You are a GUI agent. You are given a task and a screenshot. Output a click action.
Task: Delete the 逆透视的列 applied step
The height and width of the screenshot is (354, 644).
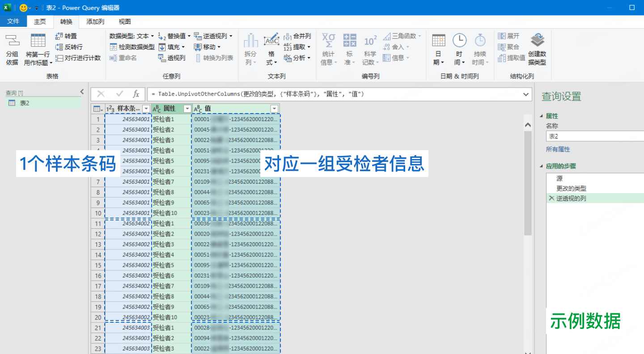552,198
